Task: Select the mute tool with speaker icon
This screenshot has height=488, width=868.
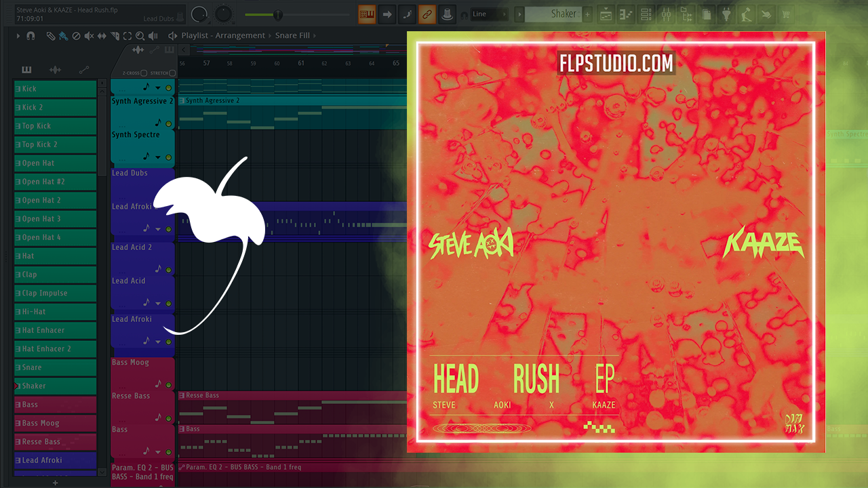Action: point(89,35)
